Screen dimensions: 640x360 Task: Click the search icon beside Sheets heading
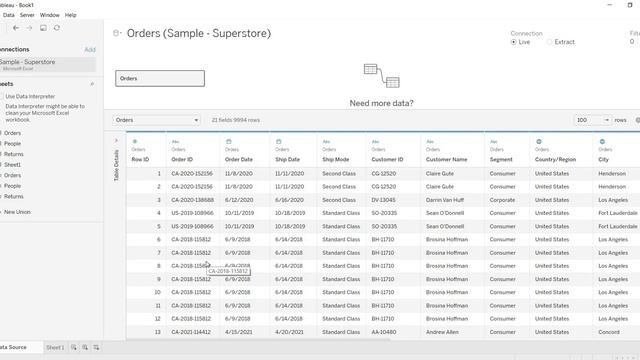(x=92, y=84)
